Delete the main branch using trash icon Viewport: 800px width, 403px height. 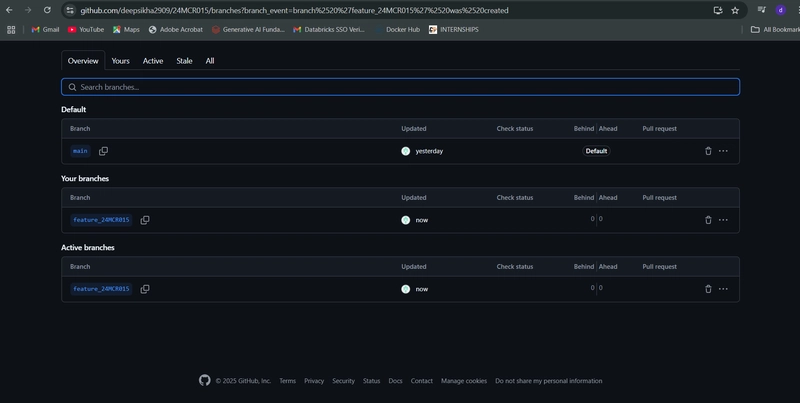pyautogui.click(x=708, y=151)
